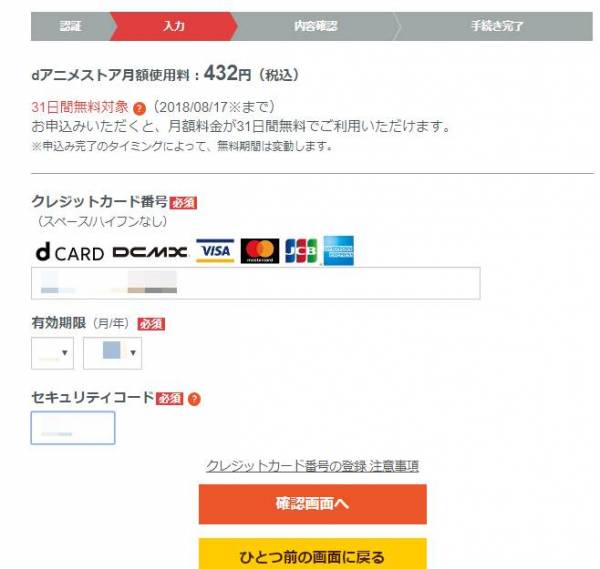
Task: Open クレジットカード番号の登録 注意事項 link
Action: [x=313, y=466]
